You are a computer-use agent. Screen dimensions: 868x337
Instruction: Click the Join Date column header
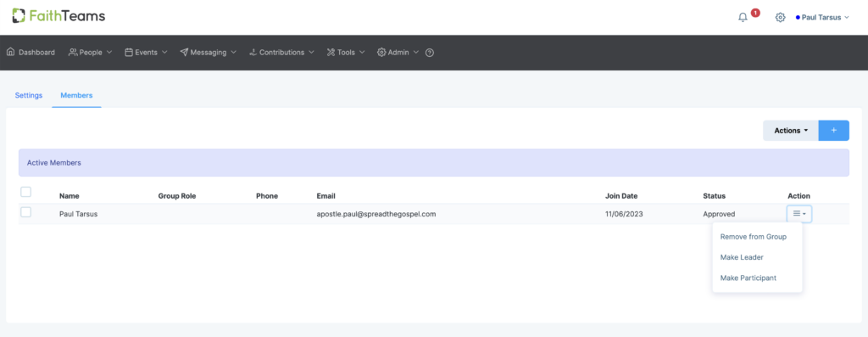pyautogui.click(x=621, y=195)
